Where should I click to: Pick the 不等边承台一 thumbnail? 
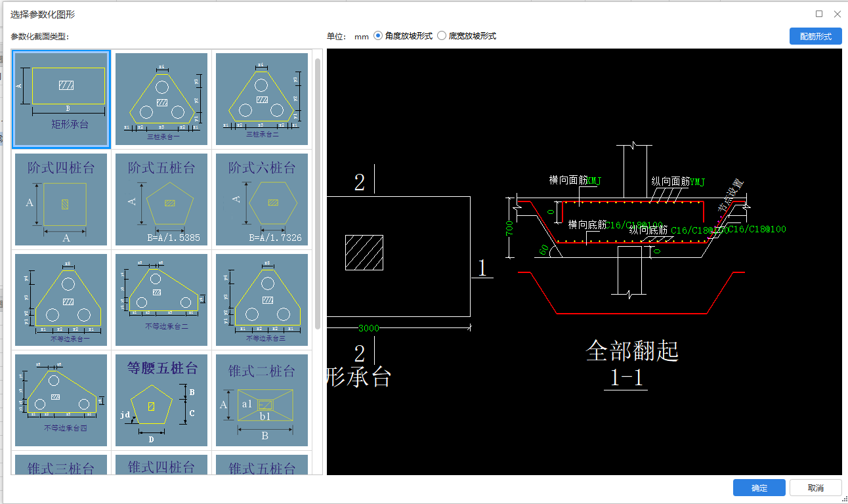click(61, 300)
